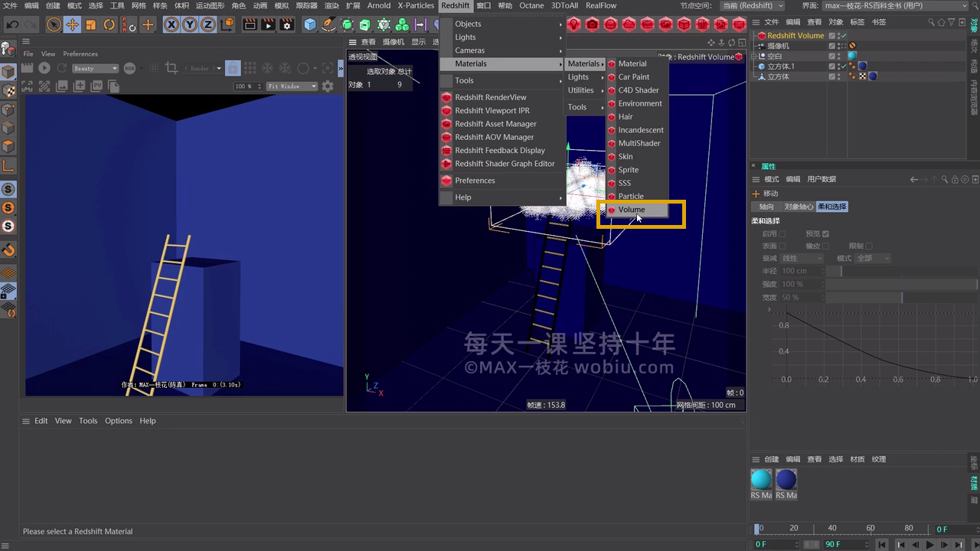Switch to 轴向 tab

766,207
